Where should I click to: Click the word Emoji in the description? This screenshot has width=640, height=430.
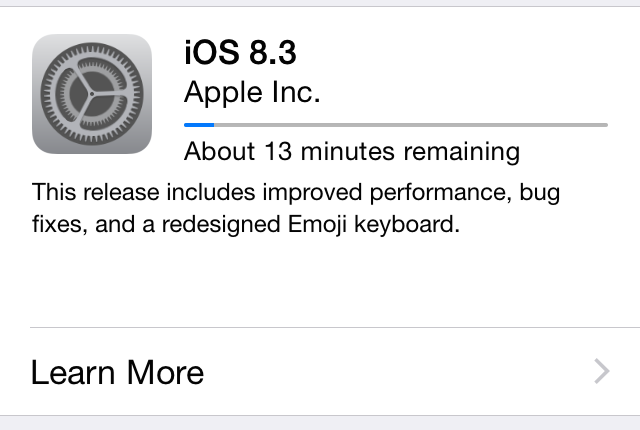(317, 224)
